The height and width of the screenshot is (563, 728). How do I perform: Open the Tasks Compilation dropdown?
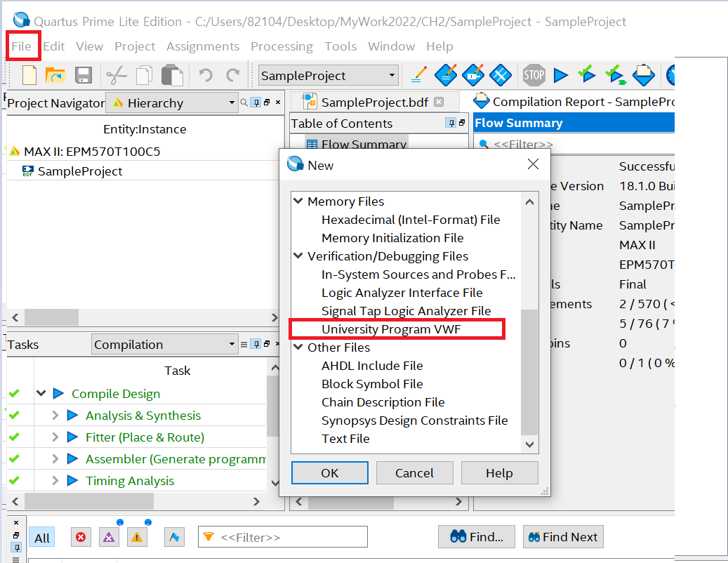tap(165, 345)
